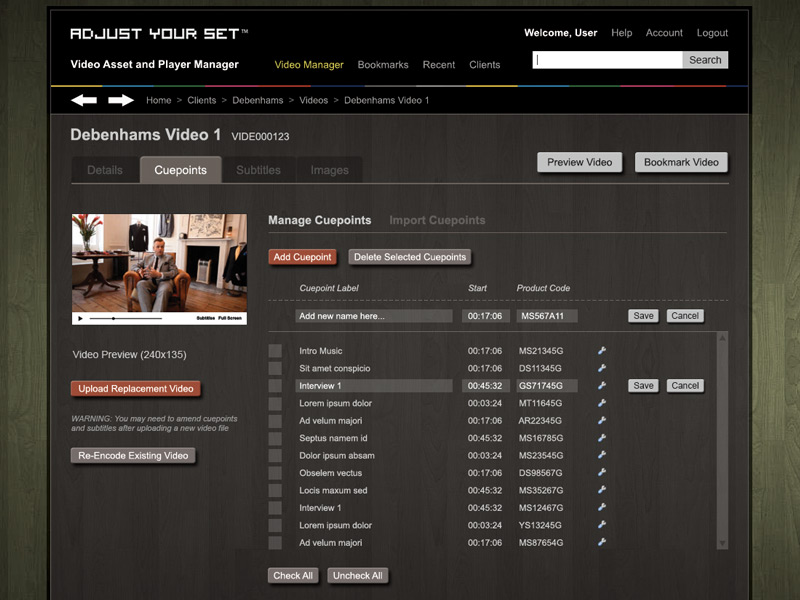The image size is (800, 600).
Task: Select checkbox for Dolor ipsum absam
Action: (275, 456)
